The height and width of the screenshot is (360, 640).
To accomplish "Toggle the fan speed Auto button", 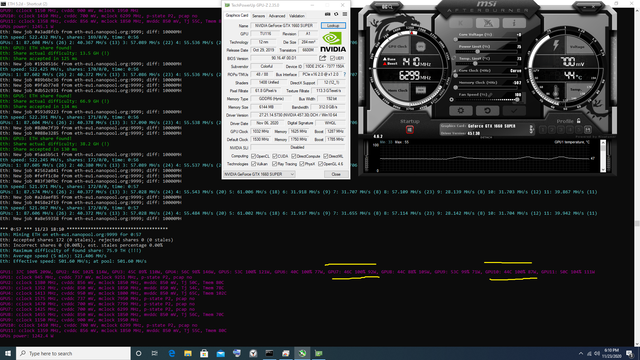I will (451, 99).
